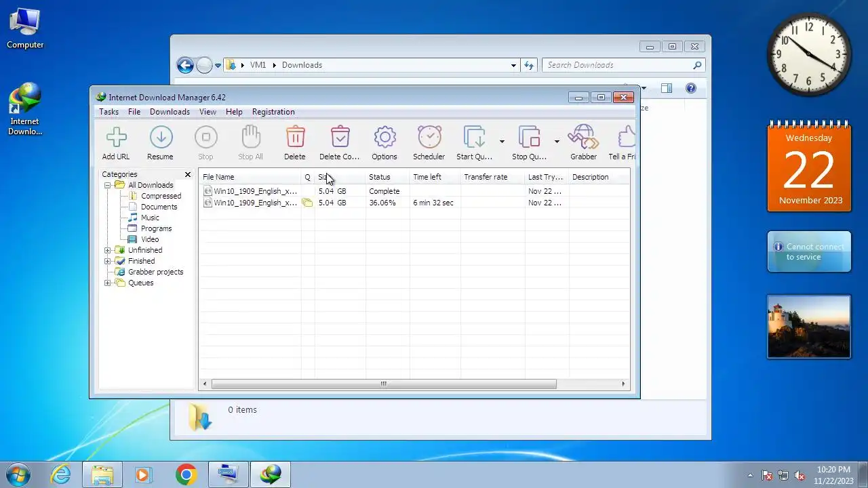Select the Complete Win10_1909 download row

[414, 191]
